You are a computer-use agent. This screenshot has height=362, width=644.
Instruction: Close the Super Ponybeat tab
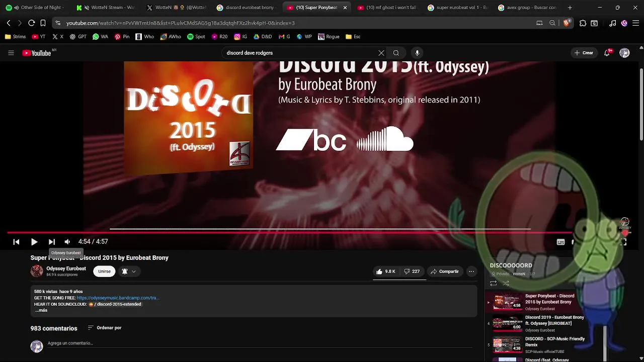[x=345, y=8]
